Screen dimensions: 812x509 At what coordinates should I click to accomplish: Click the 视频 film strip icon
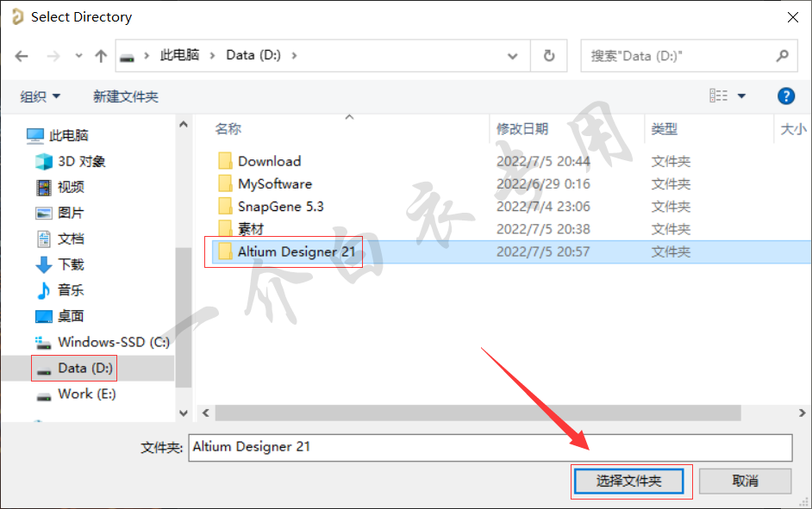click(44, 187)
